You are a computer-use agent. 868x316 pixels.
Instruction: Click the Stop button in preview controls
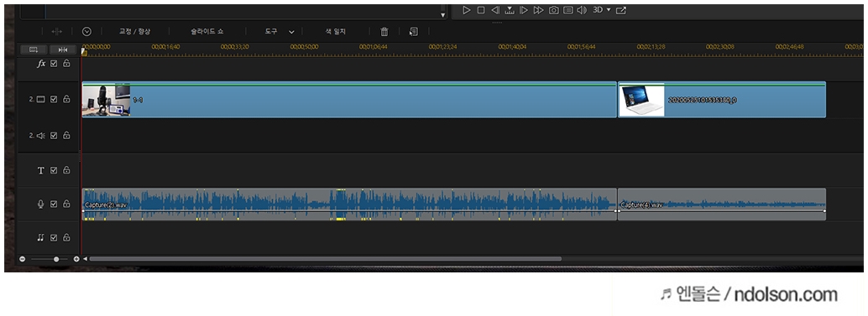point(481,10)
